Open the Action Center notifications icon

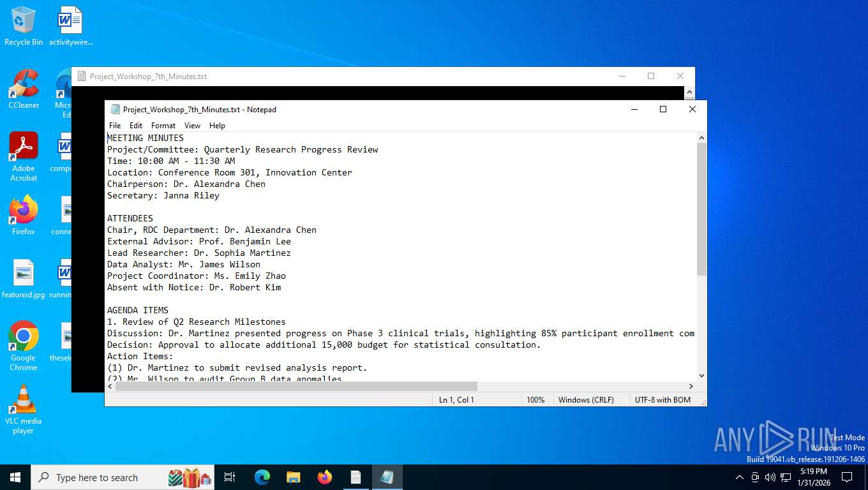(847, 477)
